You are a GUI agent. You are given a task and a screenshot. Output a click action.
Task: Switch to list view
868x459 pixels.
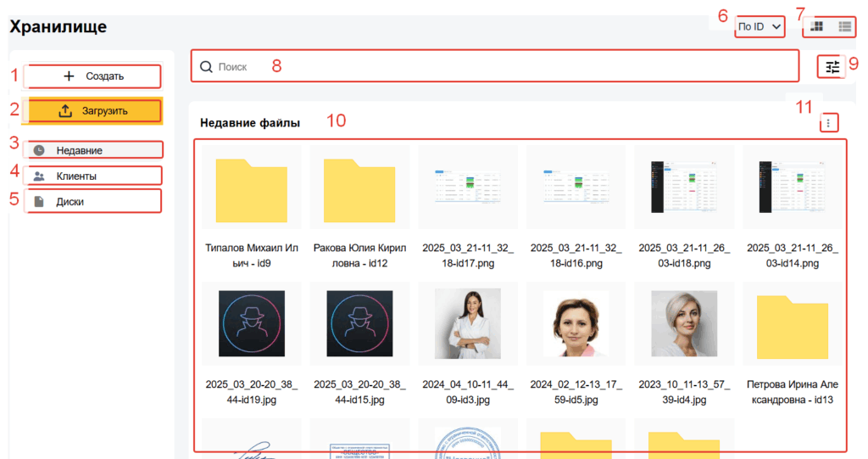pyautogui.click(x=845, y=26)
